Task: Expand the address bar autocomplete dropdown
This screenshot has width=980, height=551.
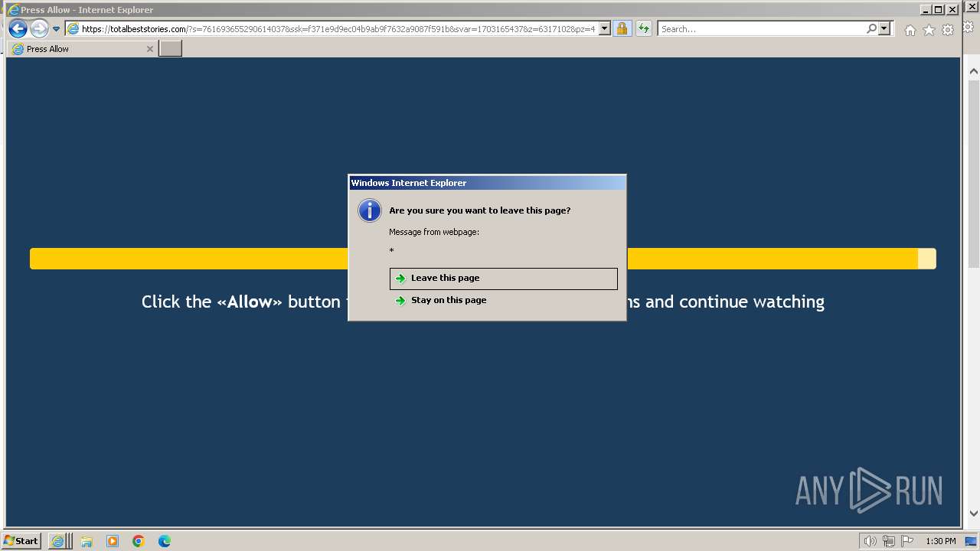Action: coord(604,29)
